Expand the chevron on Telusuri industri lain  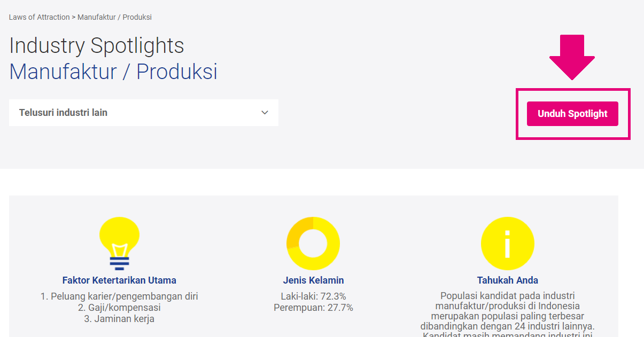265,113
